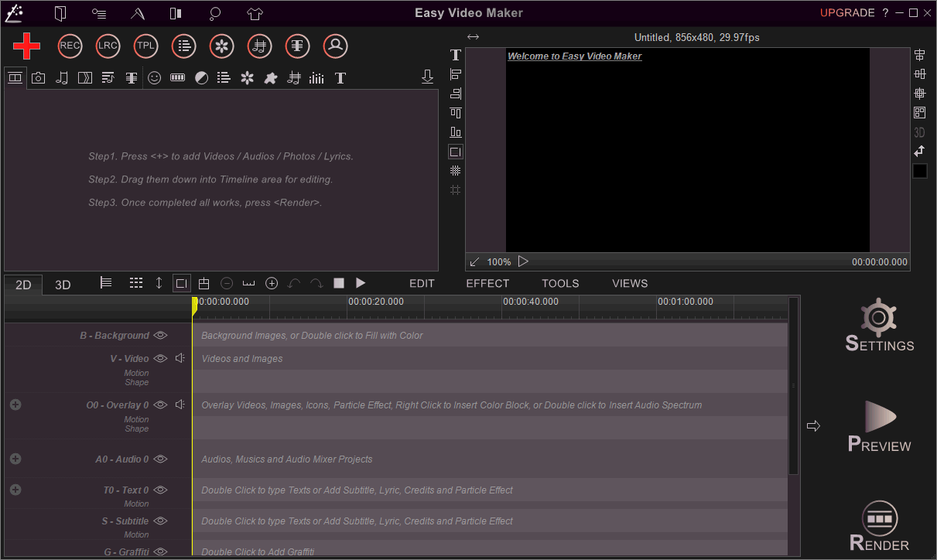Open the TPL templates tool
Image resolution: width=937 pixels, height=560 pixels.
(x=145, y=46)
